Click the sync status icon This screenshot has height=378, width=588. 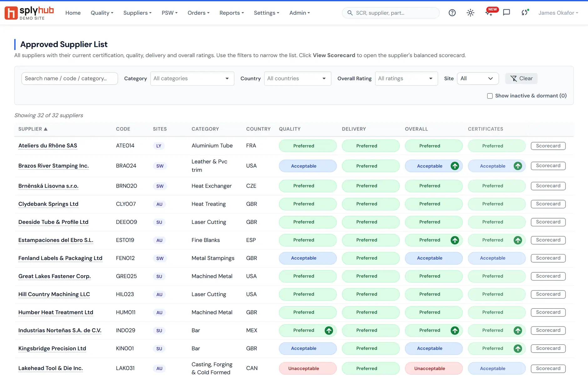pyautogui.click(x=525, y=13)
